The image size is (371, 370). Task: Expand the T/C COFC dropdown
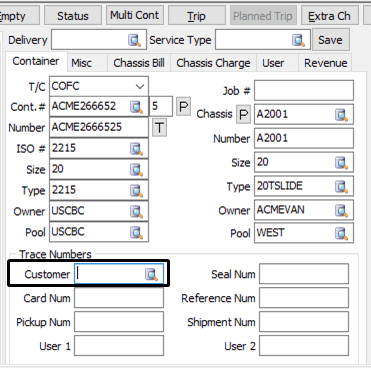coord(140,87)
